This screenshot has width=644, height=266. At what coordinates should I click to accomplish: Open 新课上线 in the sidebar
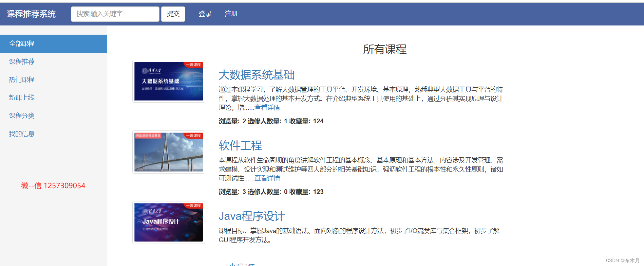(x=53, y=97)
